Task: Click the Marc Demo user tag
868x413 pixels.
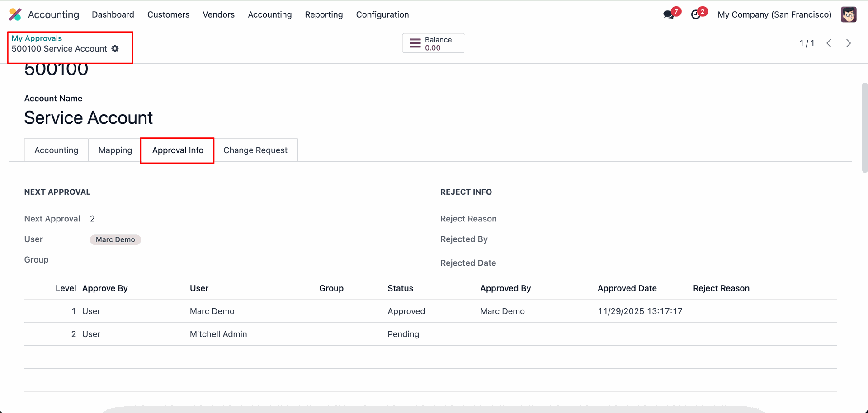Action: click(115, 239)
